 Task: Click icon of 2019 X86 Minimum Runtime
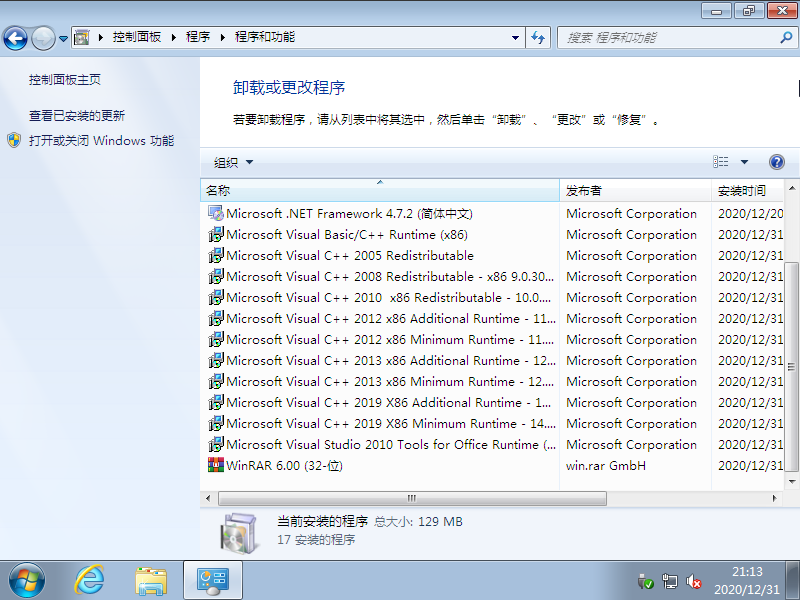point(216,423)
